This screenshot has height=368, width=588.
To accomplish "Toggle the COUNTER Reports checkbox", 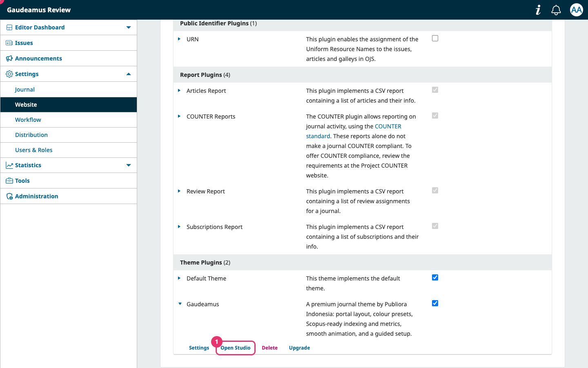I will click(435, 116).
